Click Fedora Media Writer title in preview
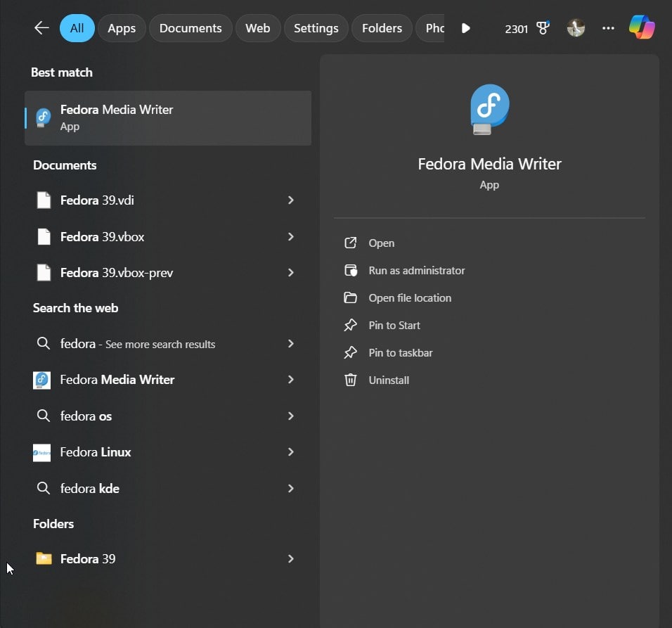Screen dimensions: 672x628 (489, 164)
